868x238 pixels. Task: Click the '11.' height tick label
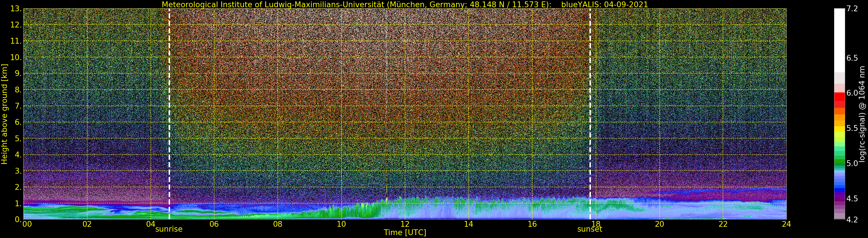16,41
